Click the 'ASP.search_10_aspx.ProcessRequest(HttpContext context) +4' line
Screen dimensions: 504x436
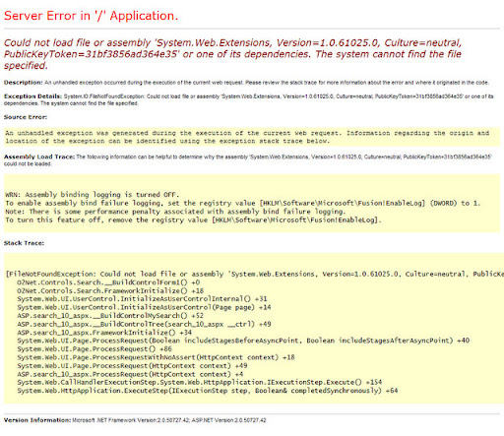click(x=130, y=374)
